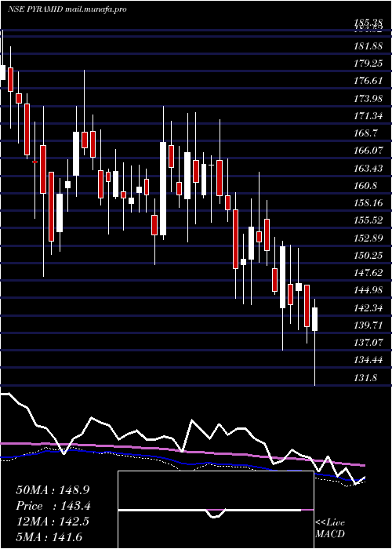Click the 168.7 price axis label
This screenshot has height=549, width=392.
coord(365,134)
